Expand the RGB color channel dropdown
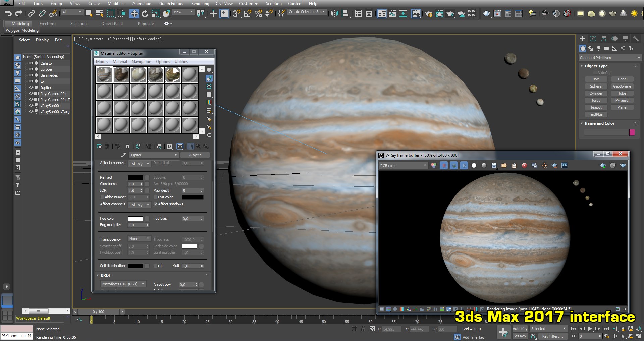The height and width of the screenshot is (341, 644). (x=403, y=166)
